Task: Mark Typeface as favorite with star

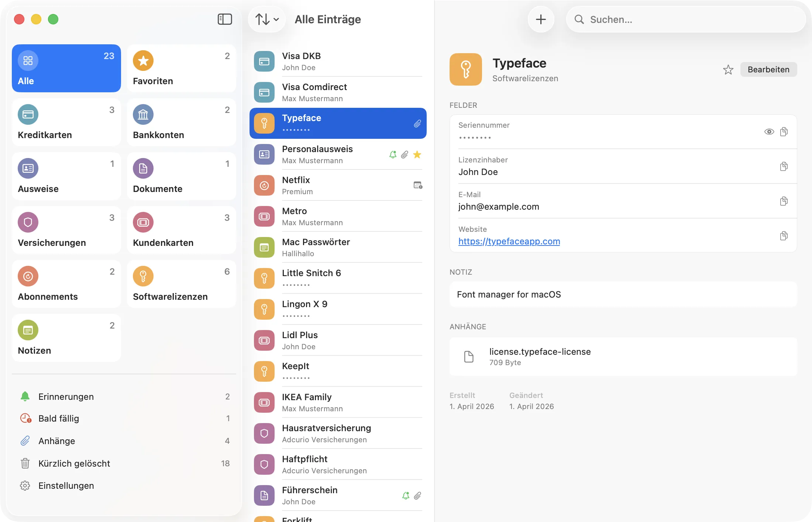Action: [x=728, y=70]
